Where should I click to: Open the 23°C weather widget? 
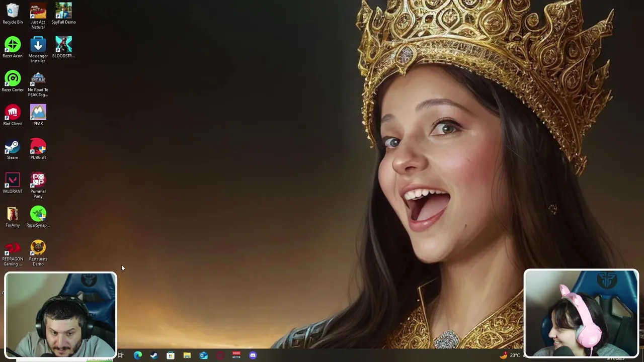(x=510, y=355)
